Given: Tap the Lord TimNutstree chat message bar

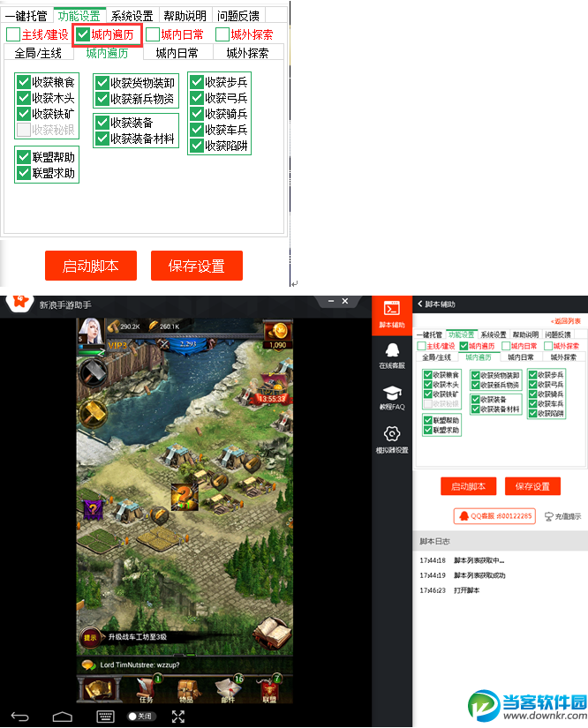Looking at the screenshot, I should (x=185, y=664).
